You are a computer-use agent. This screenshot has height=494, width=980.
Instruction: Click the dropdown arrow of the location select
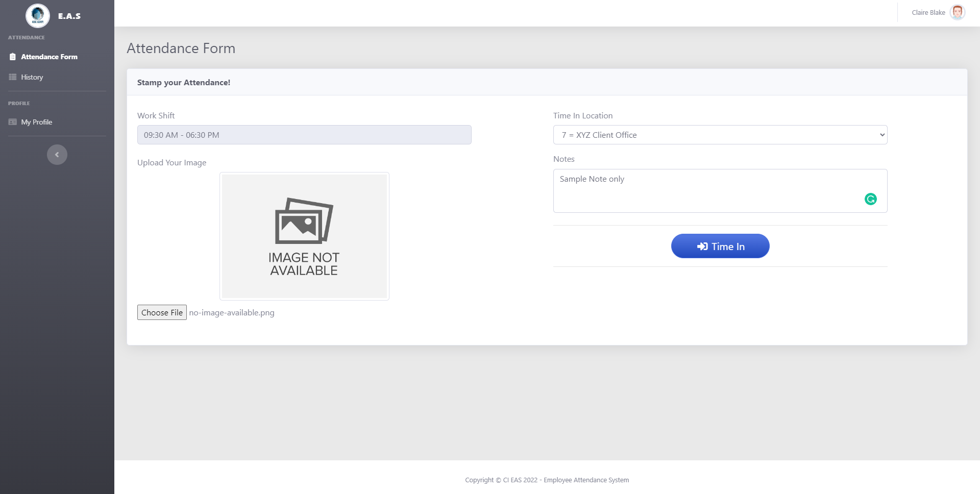click(x=882, y=135)
